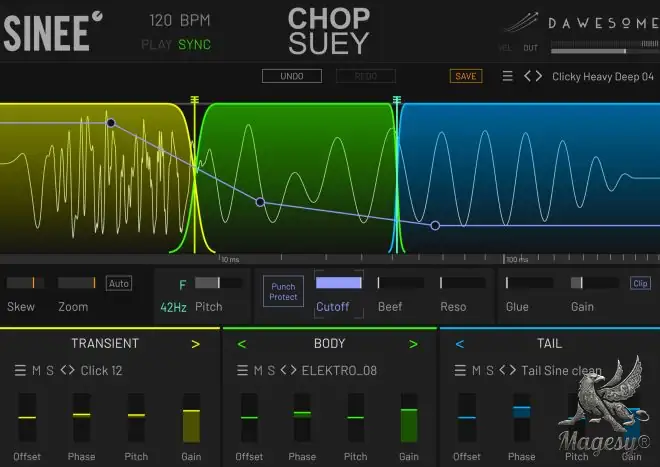Viewport: 660px width, 467px height.
Task: Shift Body section with right arrow
Action: pyautogui.click(x=413, y=344)
